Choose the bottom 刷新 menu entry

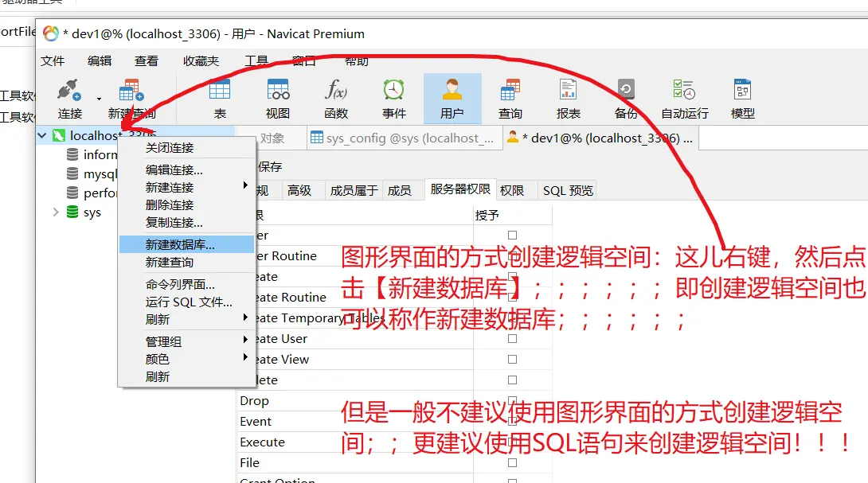[186, 377]
